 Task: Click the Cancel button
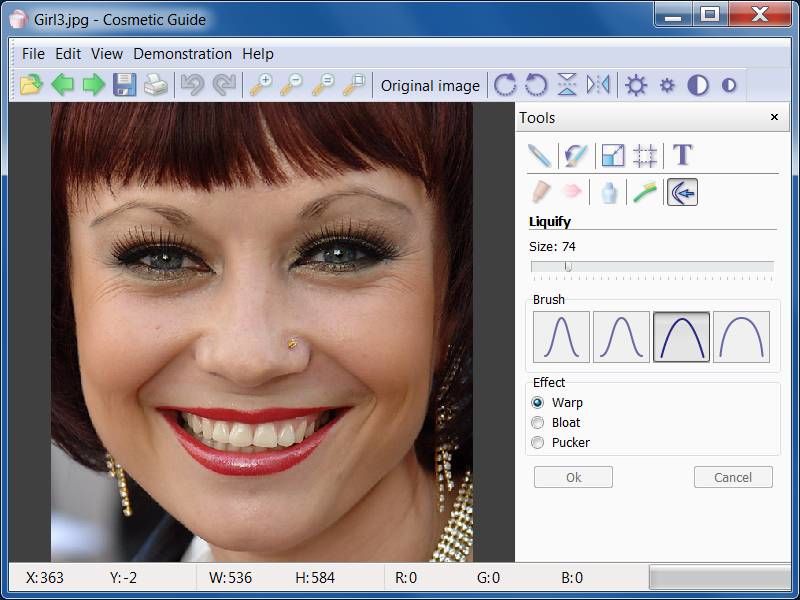[733, 477]
